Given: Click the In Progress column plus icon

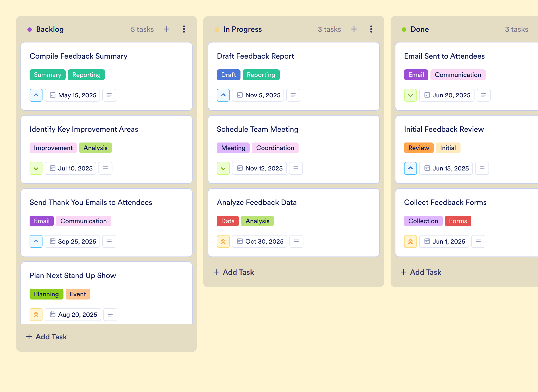Looking at the screenshot, I should 354,29.
